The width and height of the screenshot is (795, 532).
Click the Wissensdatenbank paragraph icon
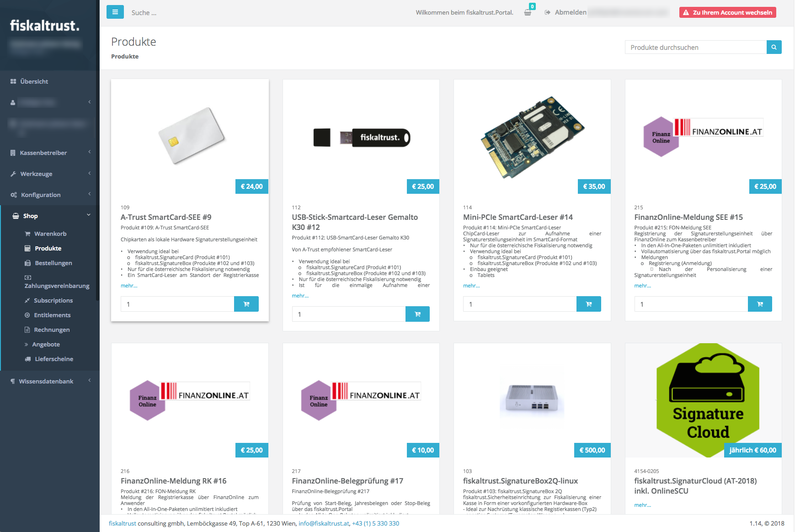[13, 381]
